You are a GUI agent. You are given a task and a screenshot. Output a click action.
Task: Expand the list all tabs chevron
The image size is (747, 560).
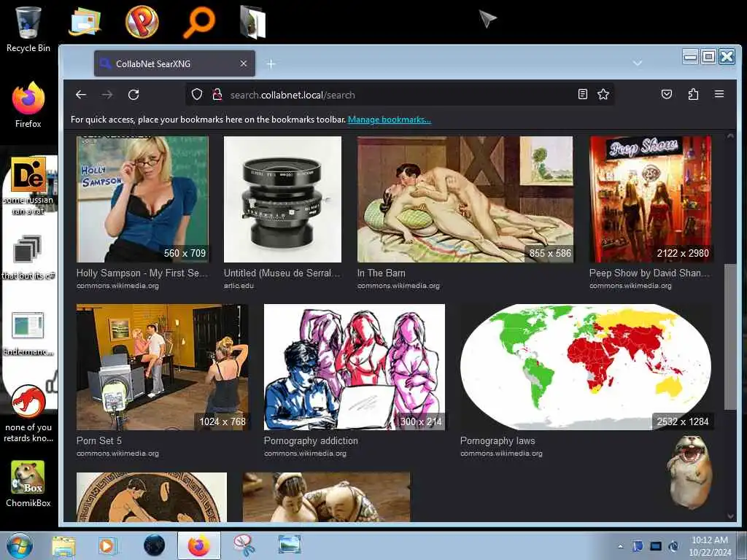click(x=638, y=63)
